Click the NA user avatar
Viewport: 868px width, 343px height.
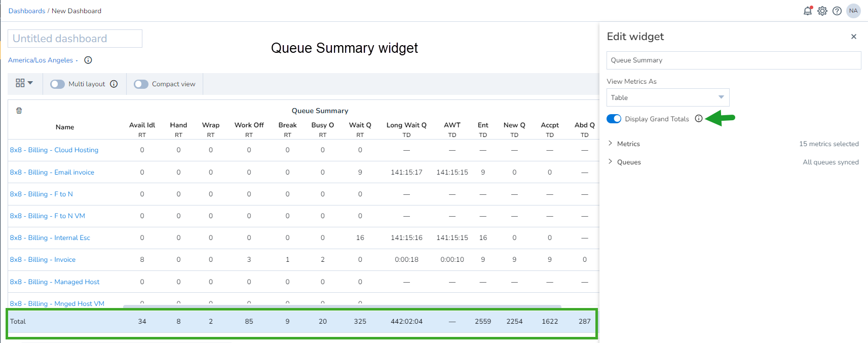coord(853,11)
